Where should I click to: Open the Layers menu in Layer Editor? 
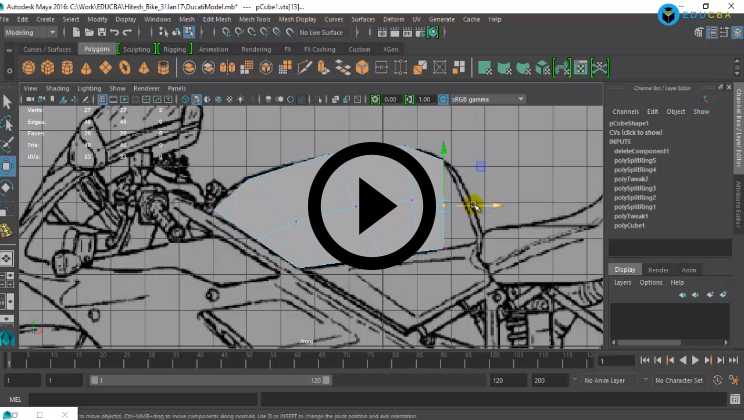[622, 282]
